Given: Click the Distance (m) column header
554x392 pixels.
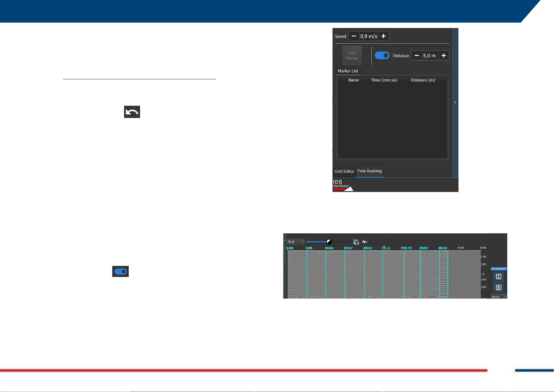Looking at the screenshot, I should (x=423, y=80).
